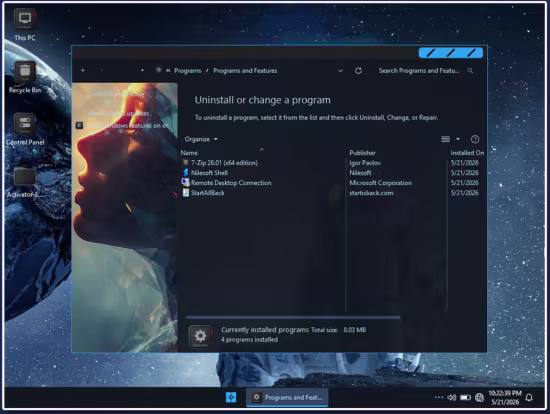Open the recent locations dropdown arrow

point(142,71)
